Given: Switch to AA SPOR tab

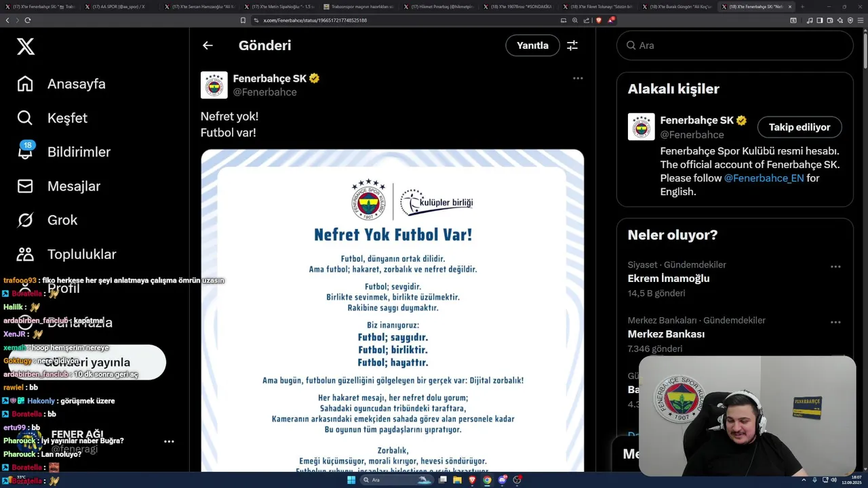Looking at the screenshot, I should 118,7.
